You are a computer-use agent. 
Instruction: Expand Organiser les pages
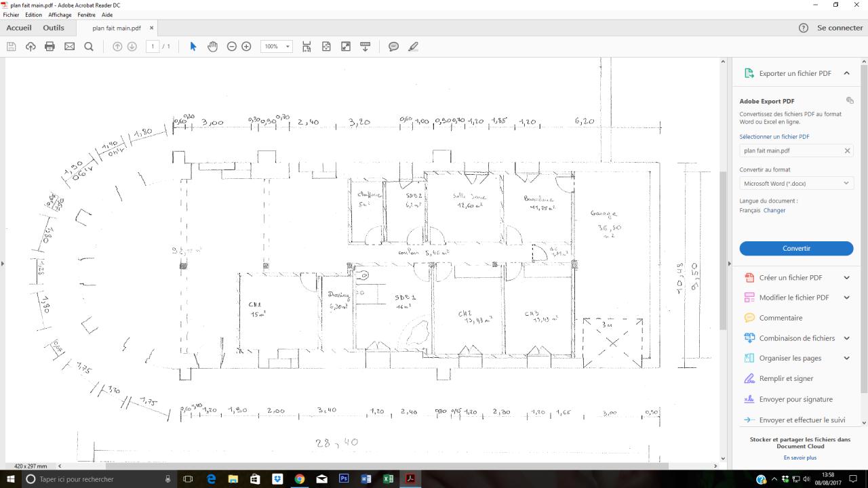coord(847,358)
